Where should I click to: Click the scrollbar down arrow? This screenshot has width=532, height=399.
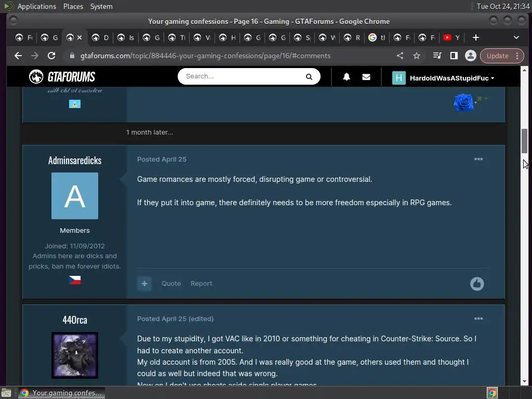click(x=524, y=381)
